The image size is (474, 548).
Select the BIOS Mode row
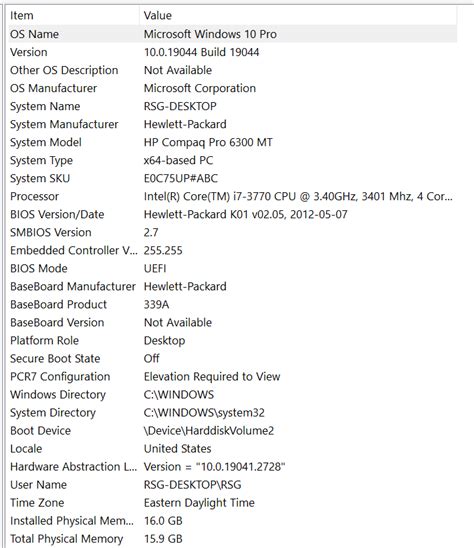click(x=232, y=268)
